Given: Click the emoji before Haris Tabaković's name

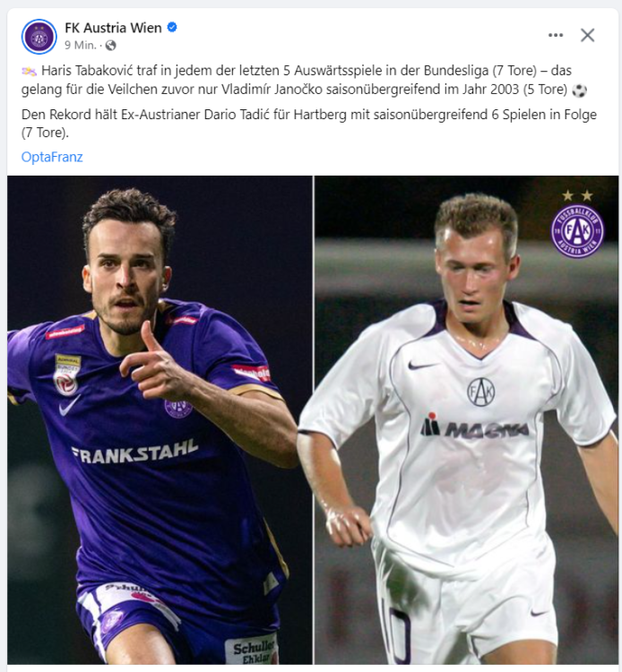Looking at the screenshot, I should (30, 71).
